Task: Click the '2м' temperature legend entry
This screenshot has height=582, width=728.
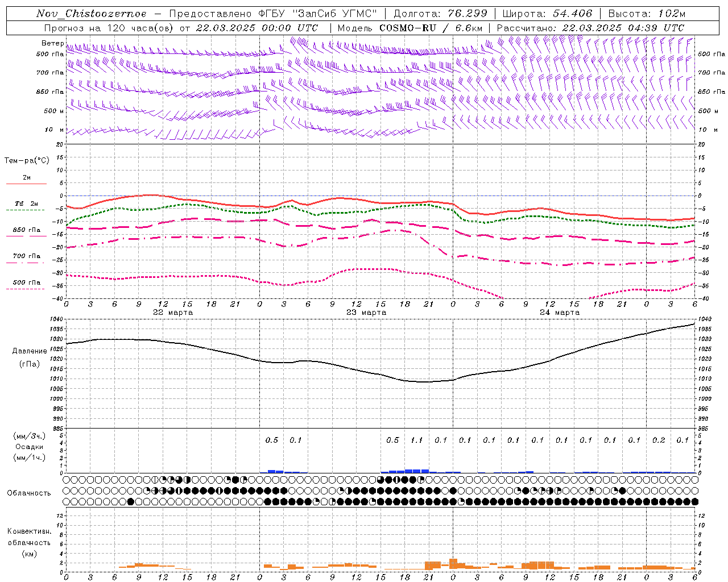Action: coord(27,178)
